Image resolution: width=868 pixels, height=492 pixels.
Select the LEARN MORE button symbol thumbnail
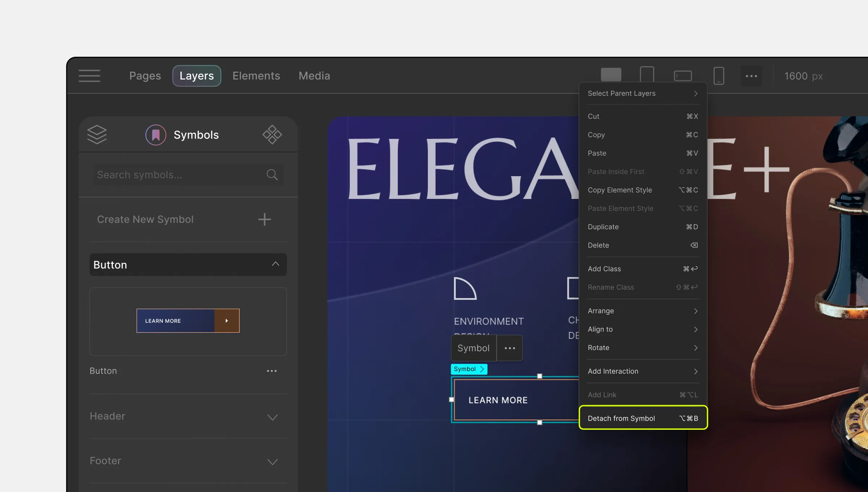(188, 321)
